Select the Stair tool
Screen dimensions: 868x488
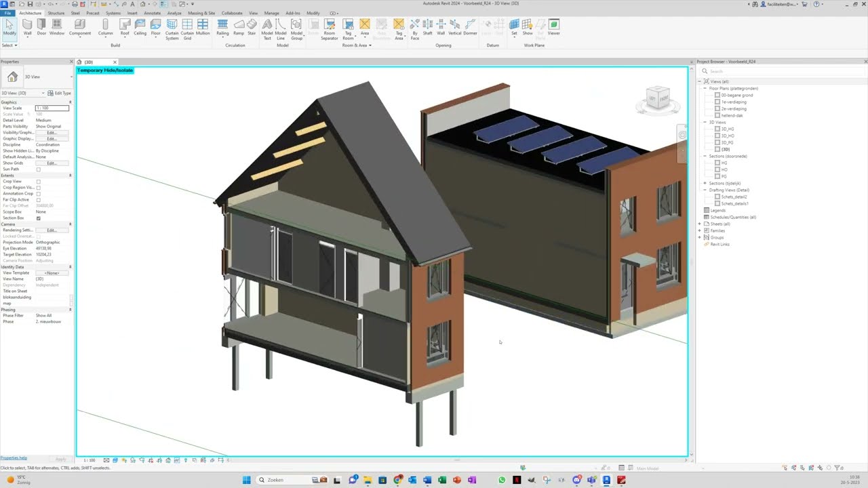[252, 27]
